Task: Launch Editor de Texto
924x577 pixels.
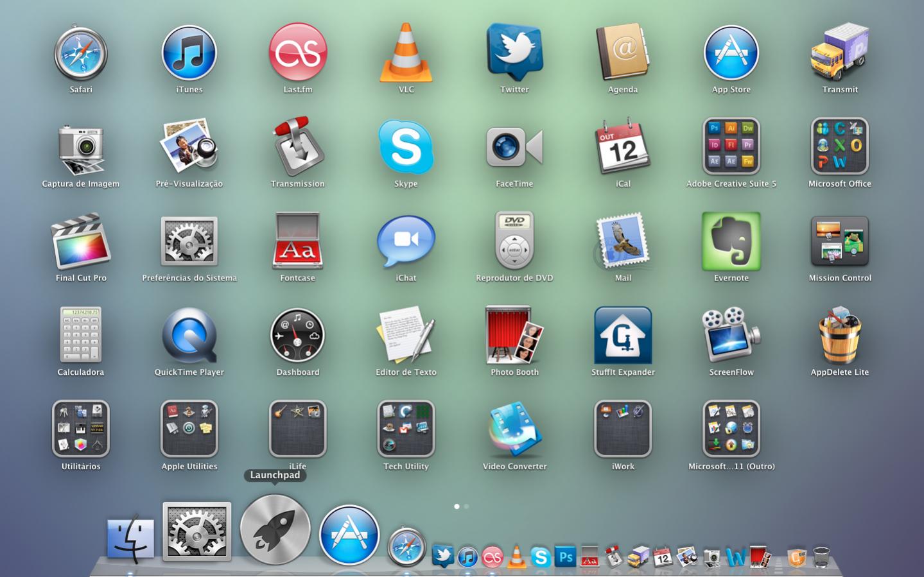Action: click(x=406, y=334)
